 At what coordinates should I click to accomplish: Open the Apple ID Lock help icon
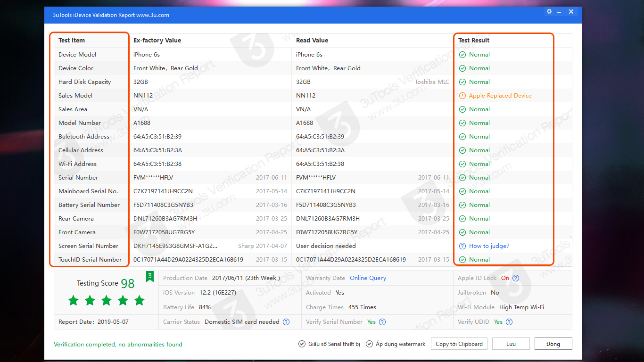[x=516, y=278]
